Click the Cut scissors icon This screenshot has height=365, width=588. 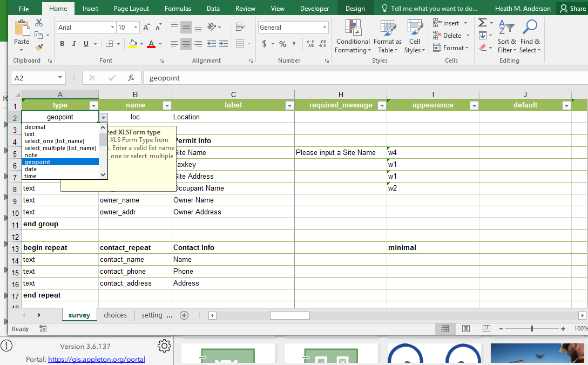click(39, 23)
